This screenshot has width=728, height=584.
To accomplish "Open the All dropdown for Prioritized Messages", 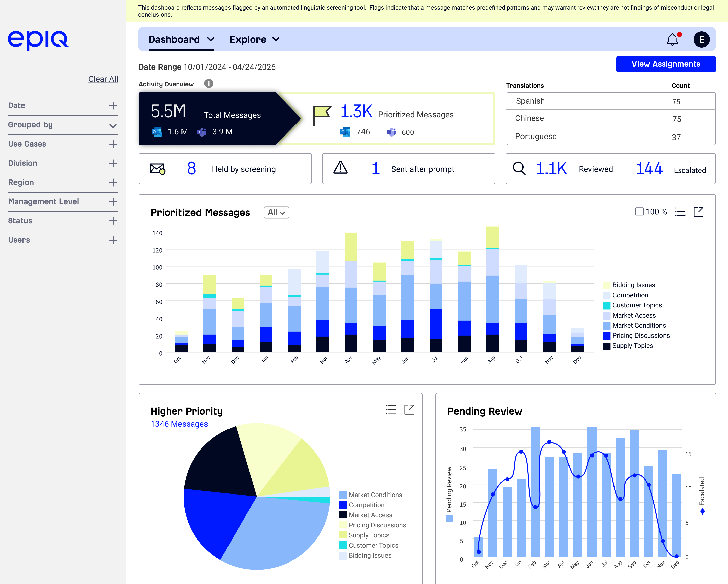I will tap(276, 212).
